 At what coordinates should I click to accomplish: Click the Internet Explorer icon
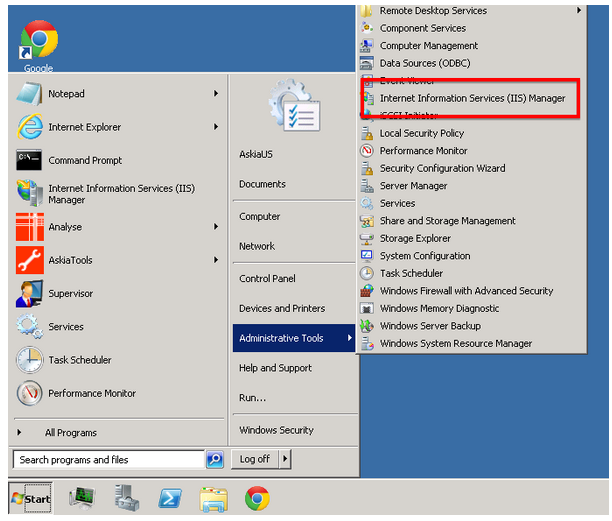[x=29, y=127]
